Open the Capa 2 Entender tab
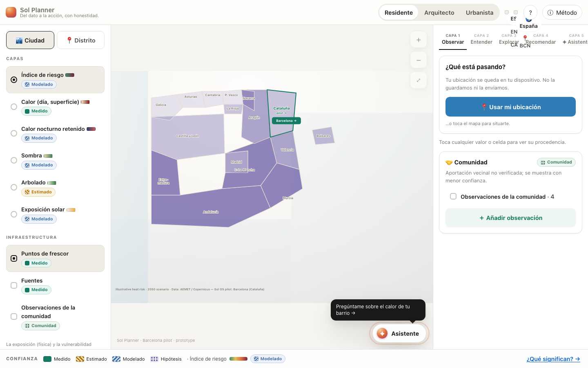 (481, 39)
